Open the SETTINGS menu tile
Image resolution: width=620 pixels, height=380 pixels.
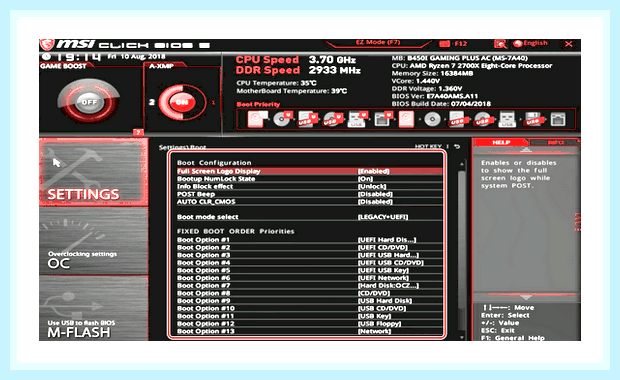(x=93, y=172)
